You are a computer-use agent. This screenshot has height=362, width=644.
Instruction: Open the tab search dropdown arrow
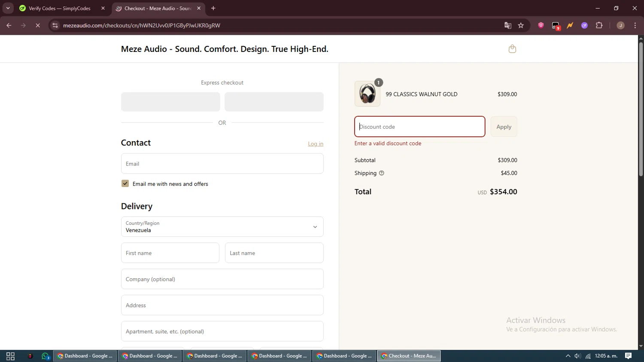(x=8, y=8)
